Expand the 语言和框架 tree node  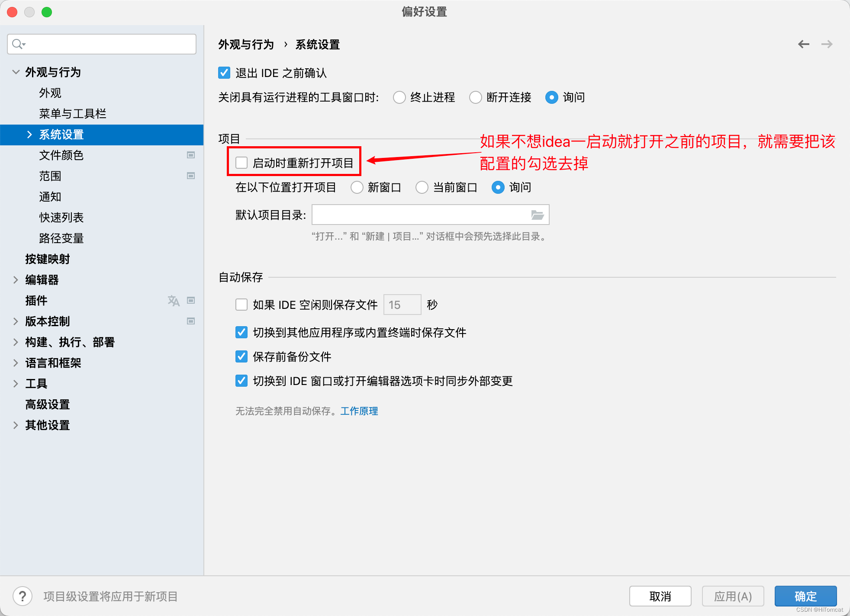(16, 363)
